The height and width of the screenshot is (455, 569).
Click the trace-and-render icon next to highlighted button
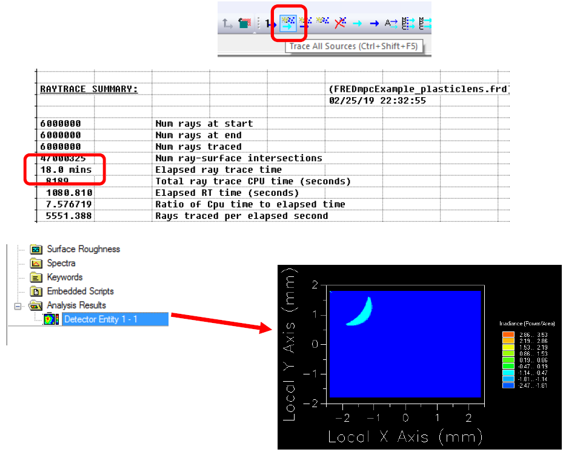305,22
